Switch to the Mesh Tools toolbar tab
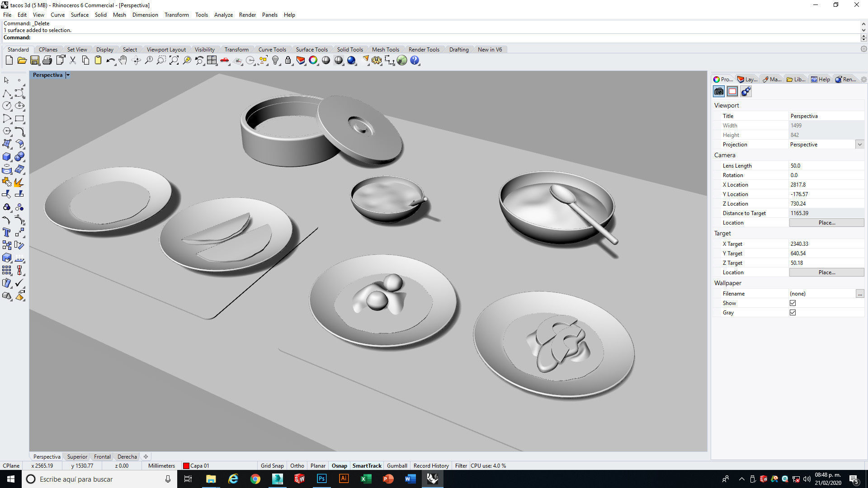 click(x=385, y=50)
